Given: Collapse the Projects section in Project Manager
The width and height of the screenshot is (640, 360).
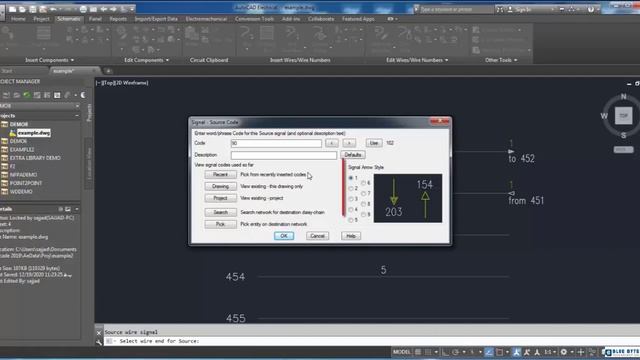Looking at the screenshot, I should tap(77, 116).
